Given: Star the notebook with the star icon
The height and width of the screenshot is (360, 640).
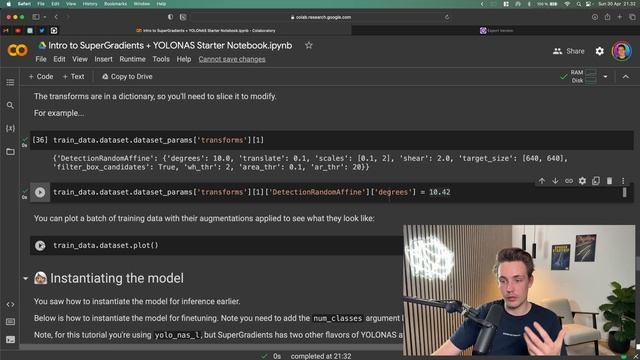Looking at the screenshot, I should (x=309, y=45).
